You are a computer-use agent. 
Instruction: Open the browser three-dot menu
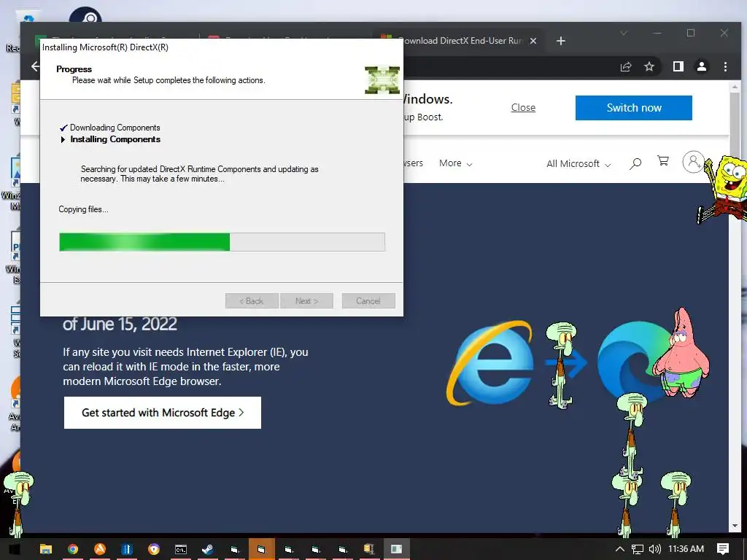pyautogui.click(x=725, y=66)
